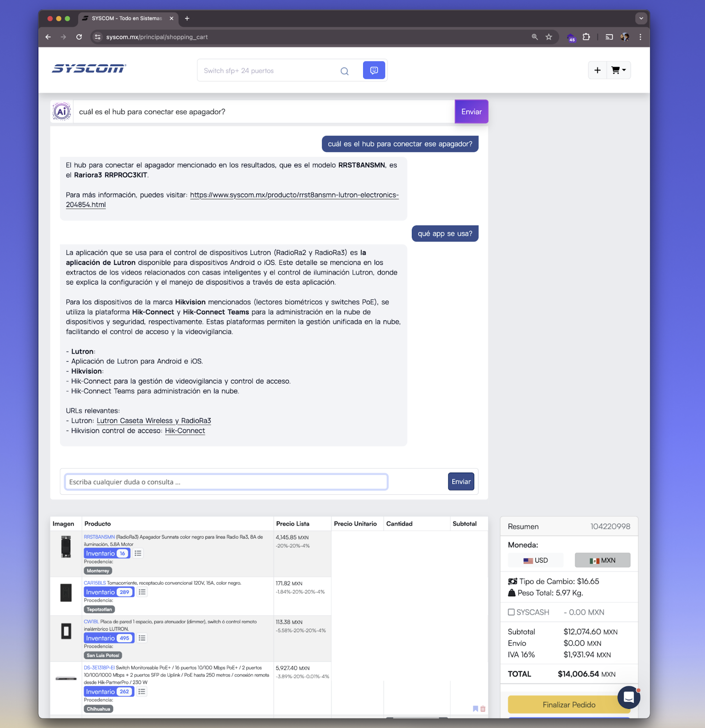Image resolution: width=705 pixels, height=728 pixels.
Task: Follow the Lutron Caseta Wireless y RadioRa3 link
Action: [154, 421]
